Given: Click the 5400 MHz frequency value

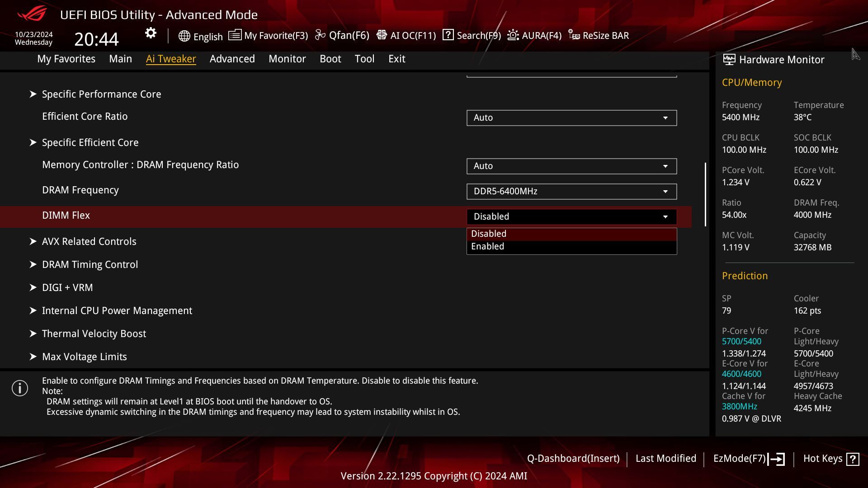Looking at the screenshot, I should 741,117.
